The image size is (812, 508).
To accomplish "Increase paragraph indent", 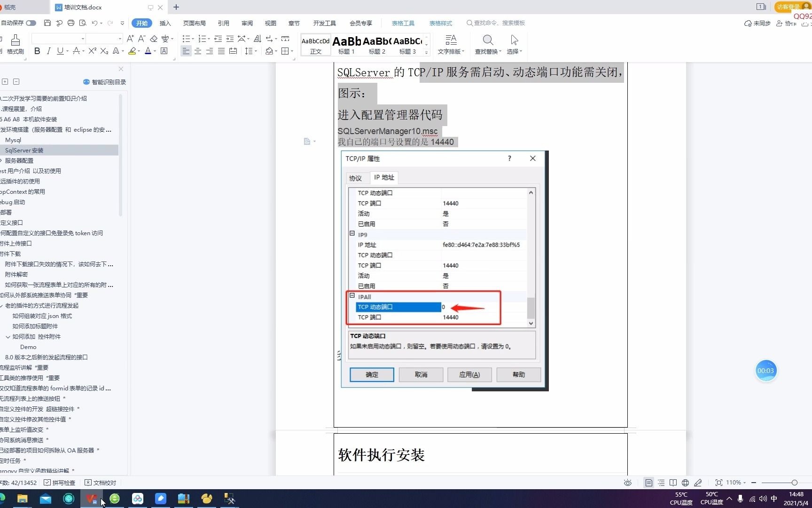I will tap(230, 39).
